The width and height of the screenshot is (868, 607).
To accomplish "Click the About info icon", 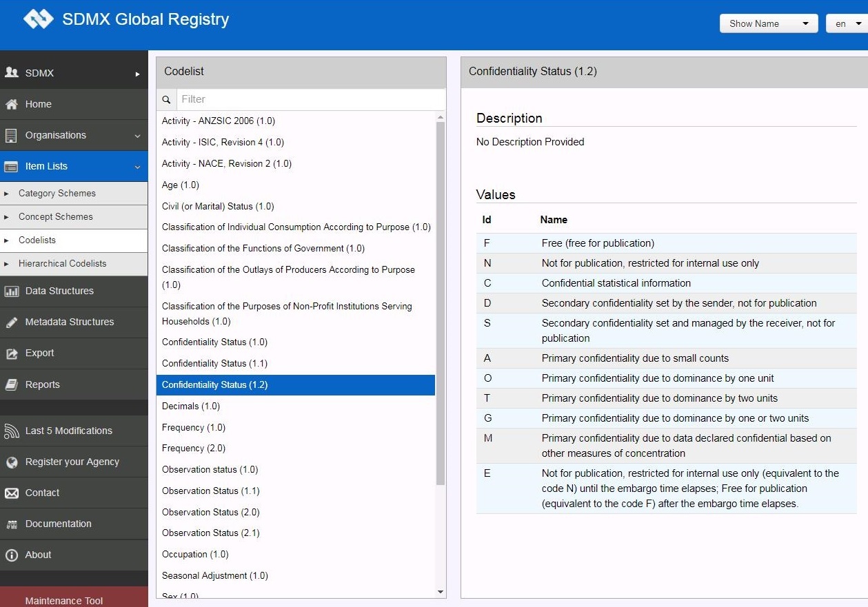I will [x=12, y=555].
